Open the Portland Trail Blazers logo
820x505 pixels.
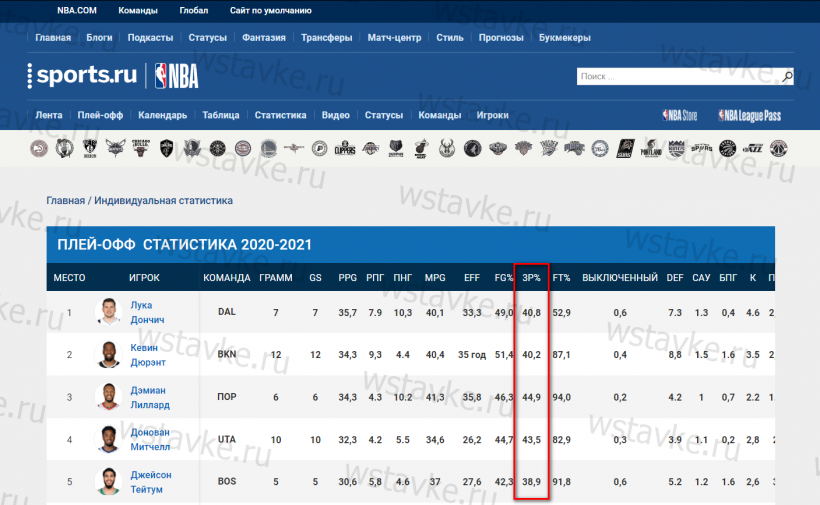pyautogui.click(x=651, y=149)
